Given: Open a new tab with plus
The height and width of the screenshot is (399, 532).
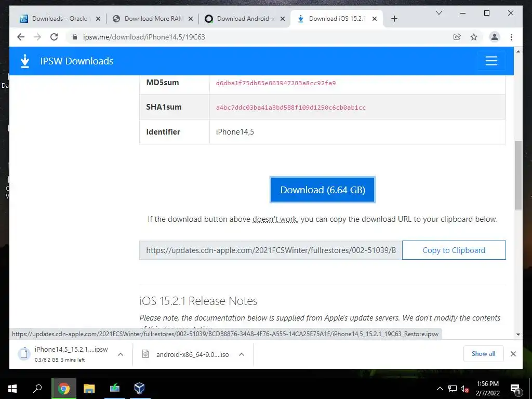Looking at the screenshot, I should [x=394, y=19].
